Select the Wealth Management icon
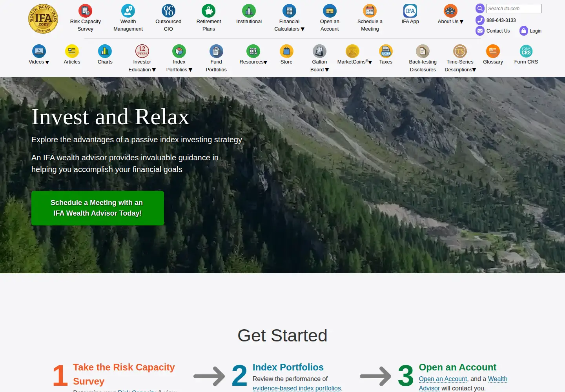 click(x=128, y=11)
